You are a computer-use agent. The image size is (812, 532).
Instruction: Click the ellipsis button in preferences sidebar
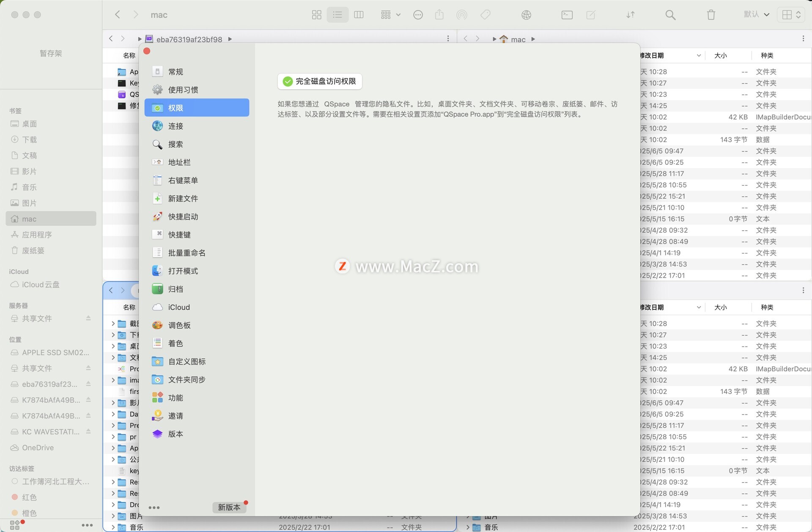point(154,507)
